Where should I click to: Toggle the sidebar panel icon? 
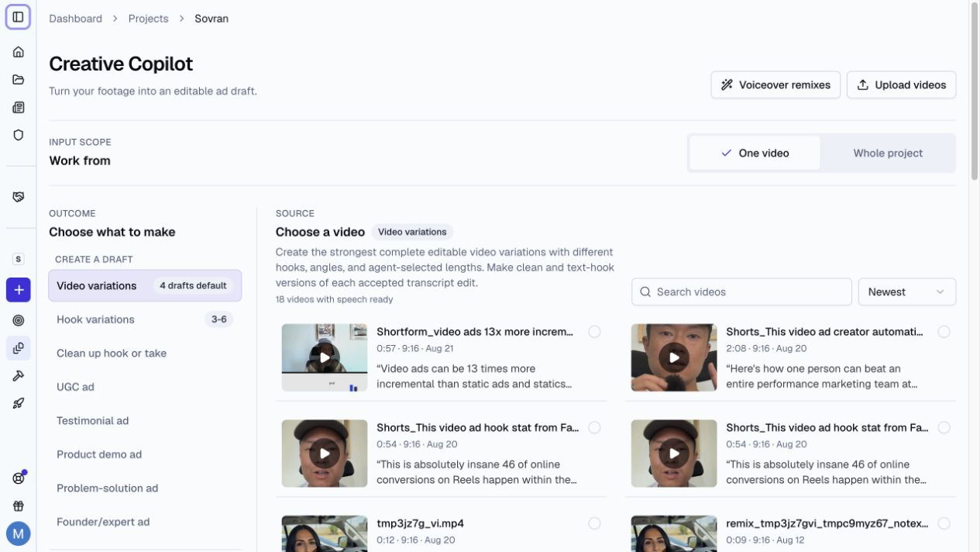[x=18, y=17]
